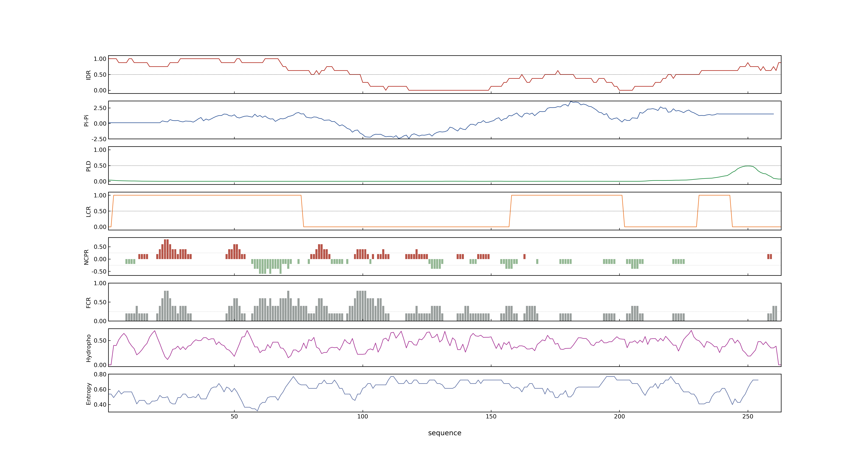This screenshot has width=868, height=463.
Task: Click x-axis tick label 150
Action: coord(491,416)
